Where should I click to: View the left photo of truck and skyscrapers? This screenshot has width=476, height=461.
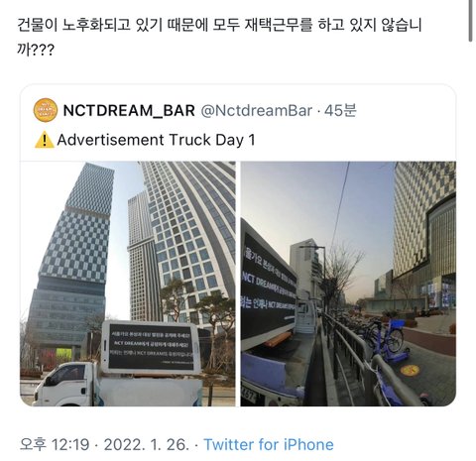(x=128, y=284)
